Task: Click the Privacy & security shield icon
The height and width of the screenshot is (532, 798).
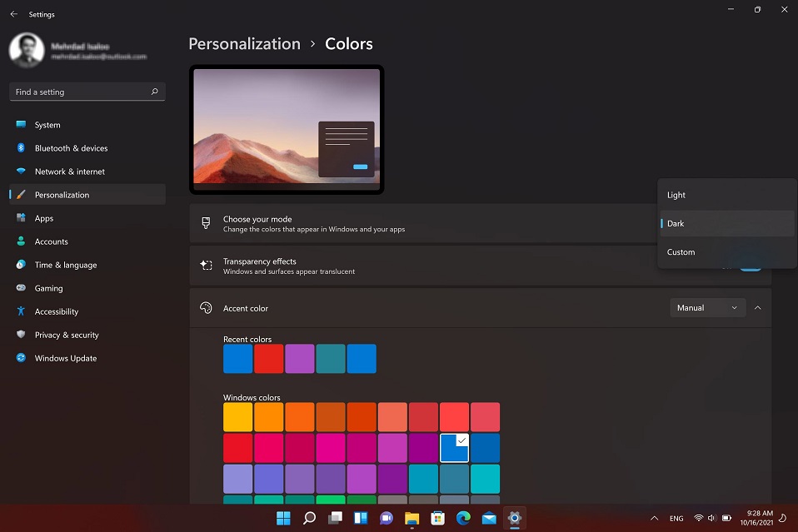Action: pos(21,335)
